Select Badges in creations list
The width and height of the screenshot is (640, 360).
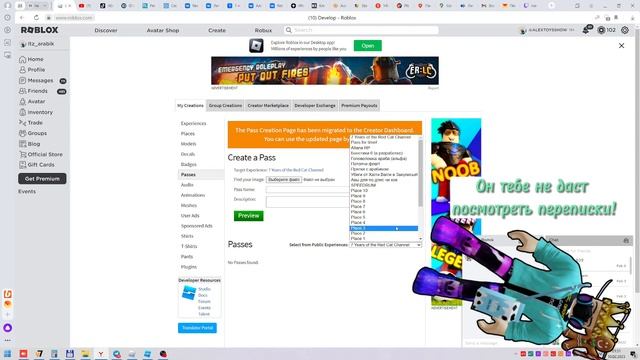(189, 164)
